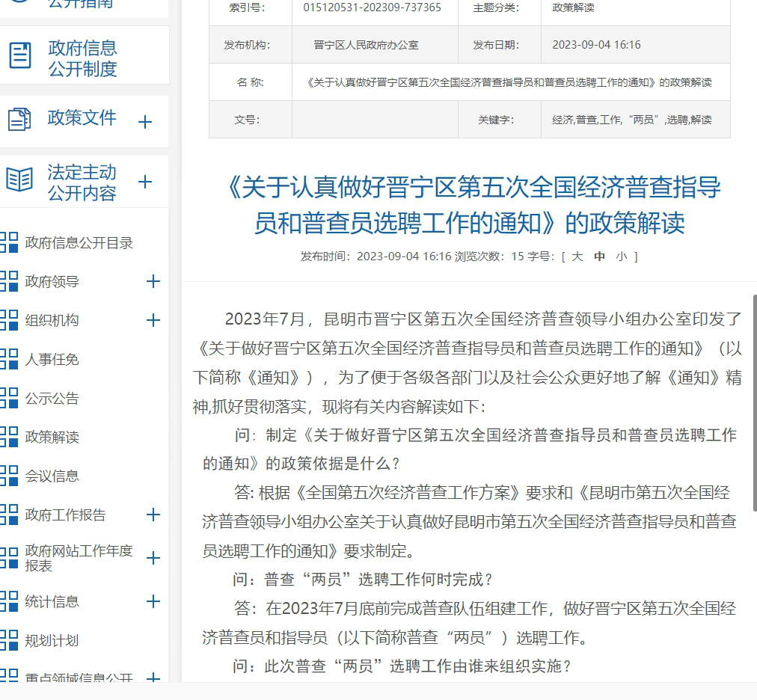This screenshot has width=757, height=700.
Task: Click the grid icon beside 人事任免
Action: 9,359
